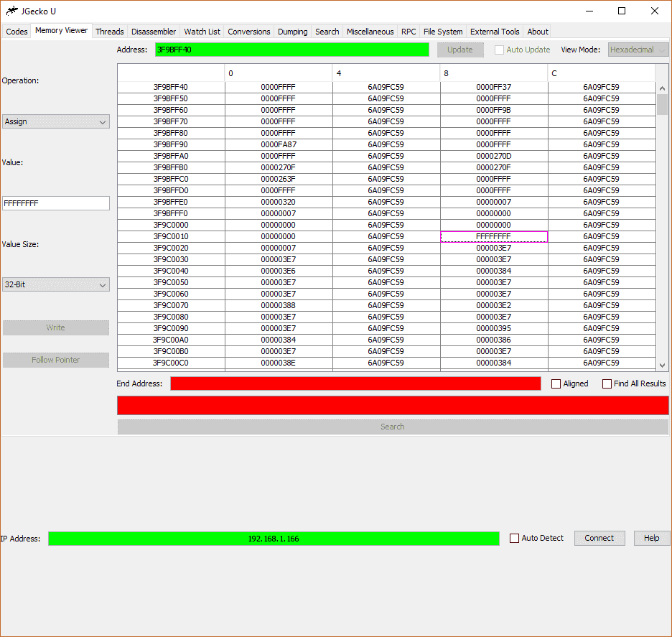This screenshot has height=637, width=672.
Task: Click the Follow Pointer button
Action: tap(56, 360)
